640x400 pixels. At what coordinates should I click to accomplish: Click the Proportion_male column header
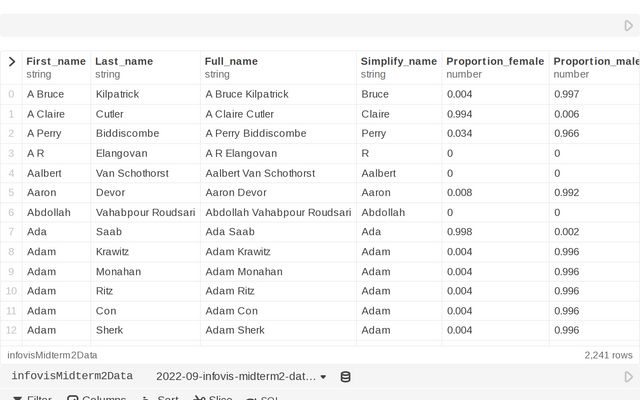[x=596, y=61]
